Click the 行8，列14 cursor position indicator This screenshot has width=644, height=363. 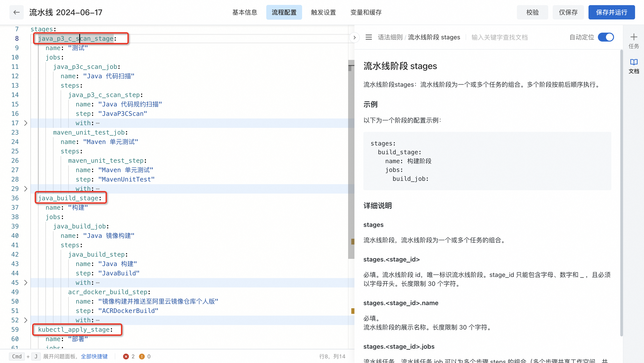point(332,357)
